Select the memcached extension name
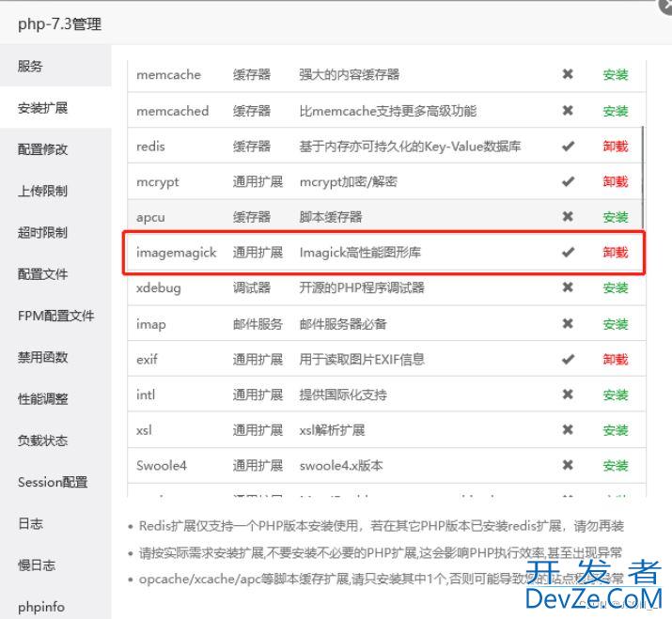 tap(172, 111)
